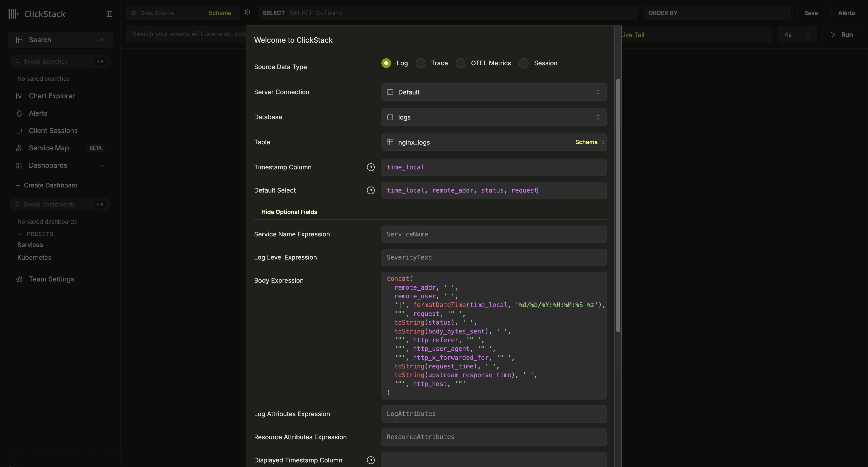Open the Service Map beta view
Screen dimensions: 868x467
click(x=48, y=148)
